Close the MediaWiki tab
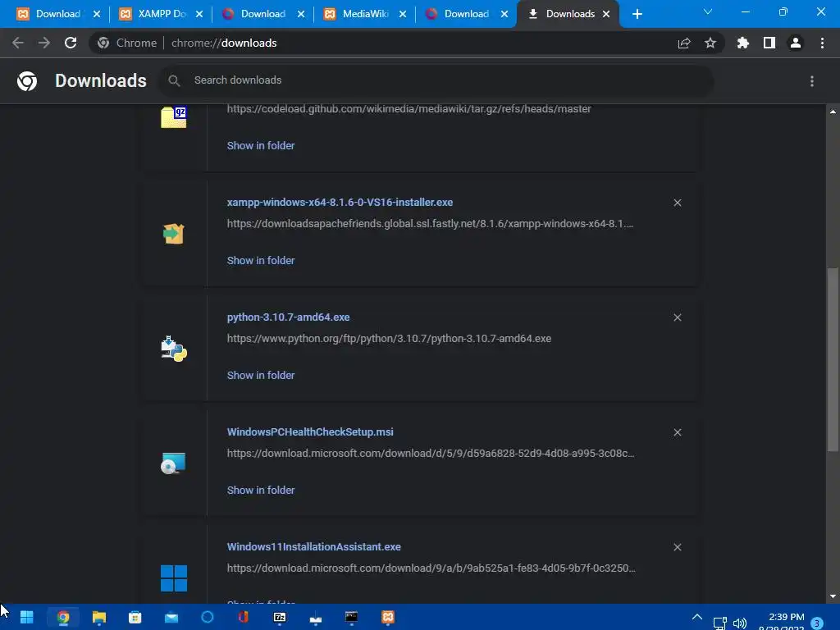This screenshot has height=630, width=840. point(402,14)
